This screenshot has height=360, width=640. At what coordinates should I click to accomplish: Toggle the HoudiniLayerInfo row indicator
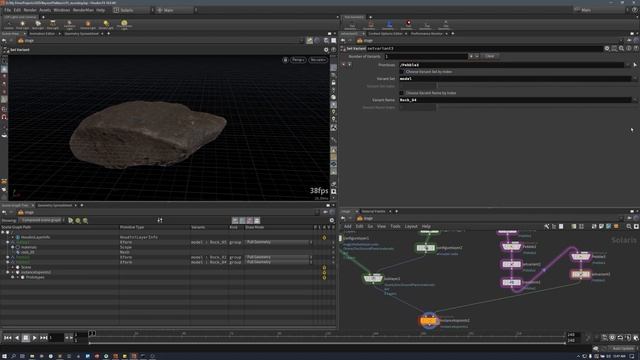coord(324,237)
